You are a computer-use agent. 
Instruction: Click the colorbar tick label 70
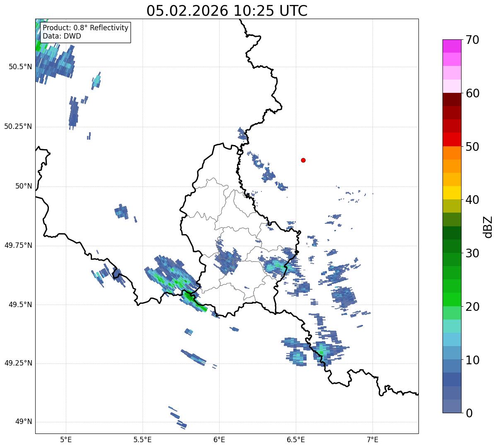472,40
